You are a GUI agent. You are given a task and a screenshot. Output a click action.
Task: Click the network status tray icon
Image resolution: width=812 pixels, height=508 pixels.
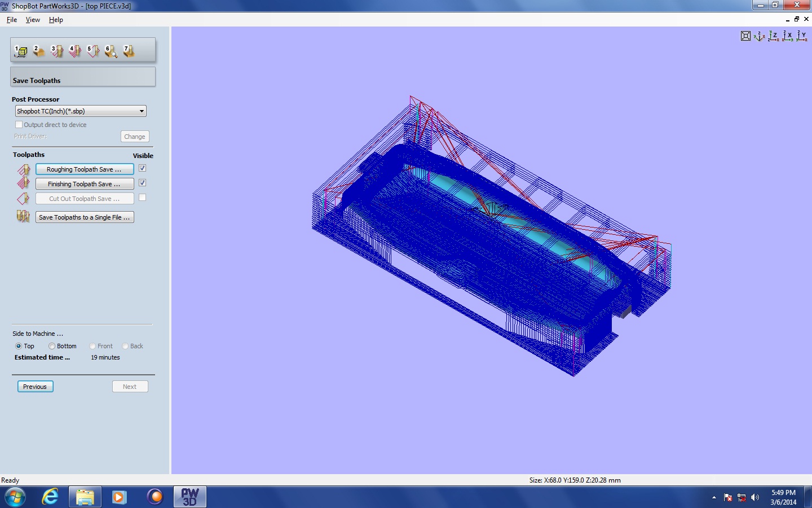coord(742,497)
